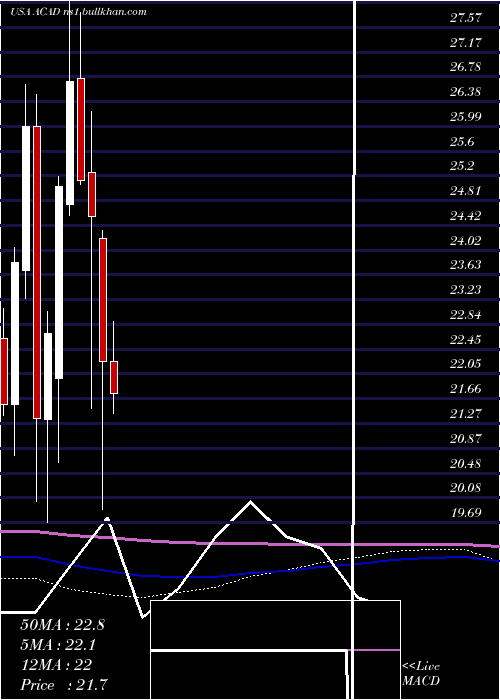The height and width of the screenshot is (700, 500).
Task: Click the 25.99 price axis label
Action: [466, 117]
